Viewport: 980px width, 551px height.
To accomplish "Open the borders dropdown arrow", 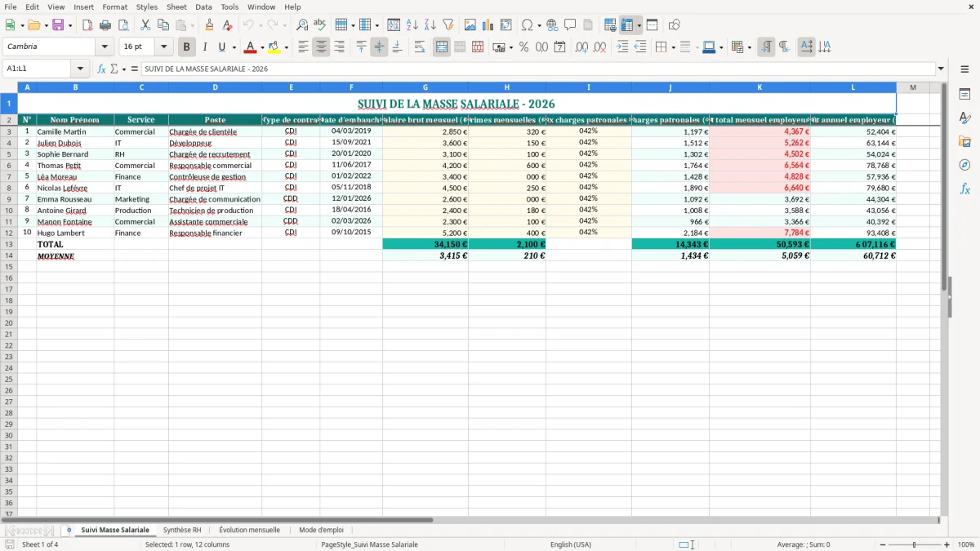I will coord(673,47).
